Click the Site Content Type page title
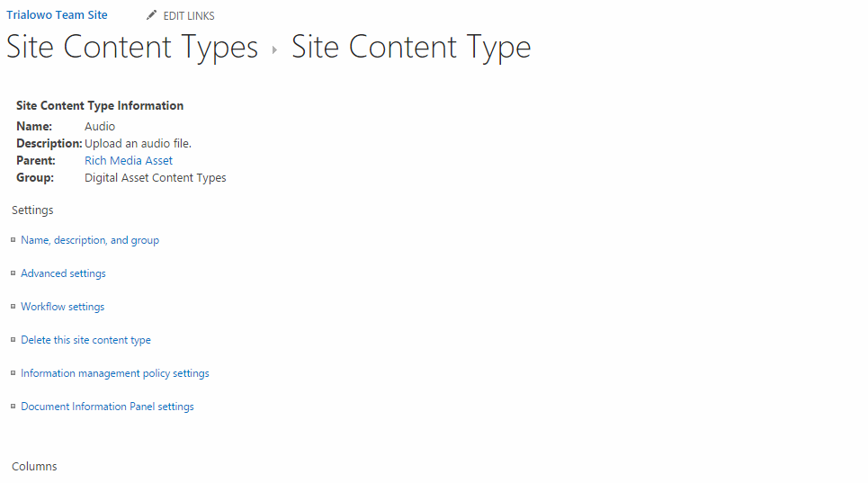The width and height of the screenshot is (868, 483). click(411, 48)
